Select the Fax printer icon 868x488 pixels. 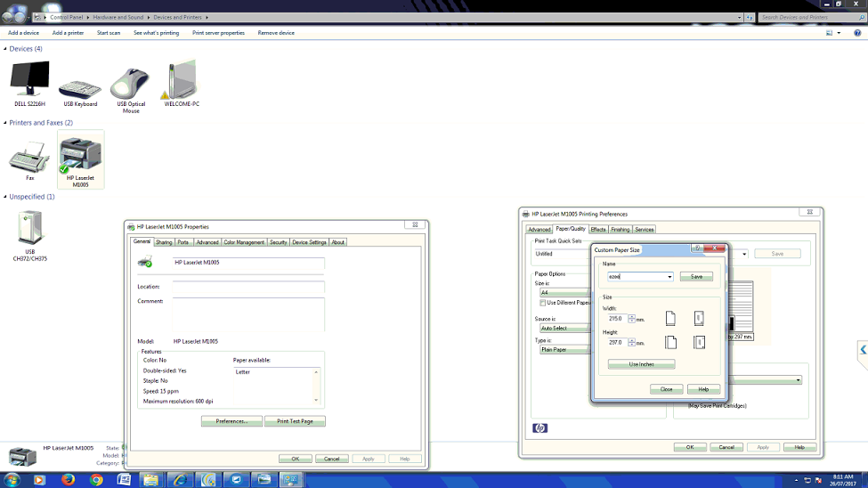[x=29, y=158]
